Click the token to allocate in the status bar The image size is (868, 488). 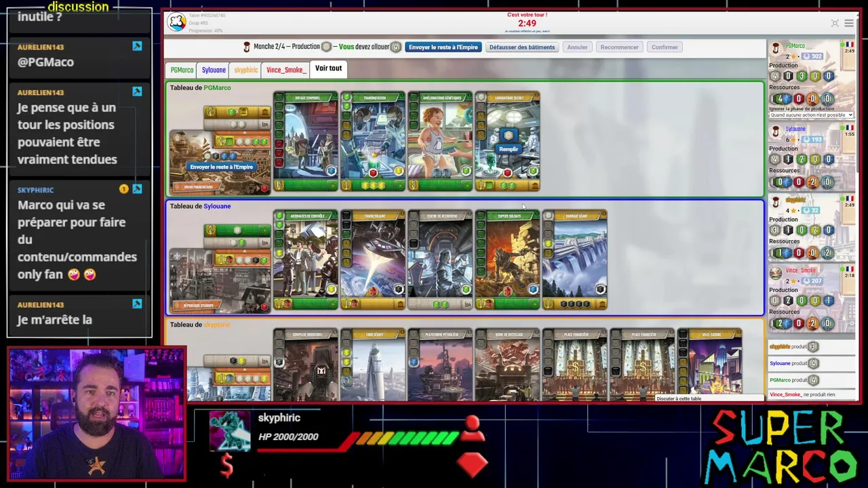coord(396,47)
